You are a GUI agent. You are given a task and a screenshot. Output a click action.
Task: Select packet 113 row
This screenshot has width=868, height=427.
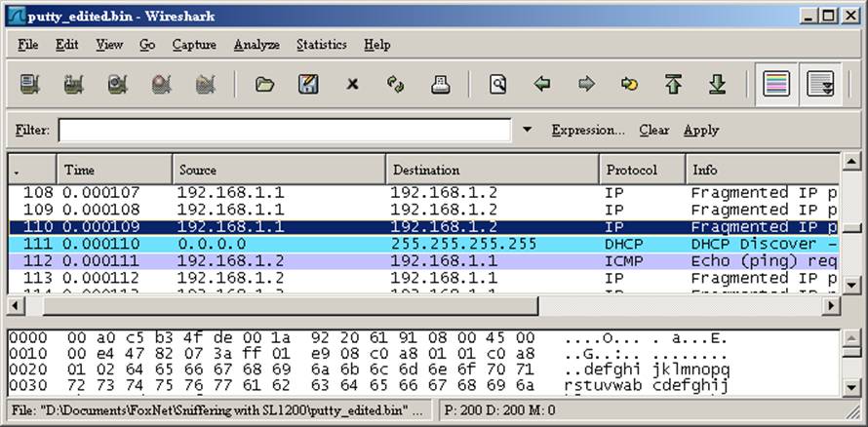[423, 278]
